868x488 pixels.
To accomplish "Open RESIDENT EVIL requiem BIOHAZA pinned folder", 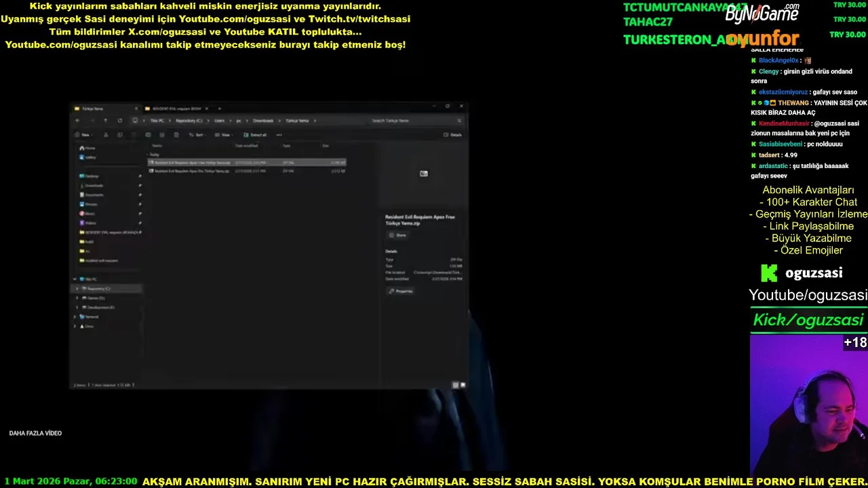I will pyautogui.click(x=110, y=232).
